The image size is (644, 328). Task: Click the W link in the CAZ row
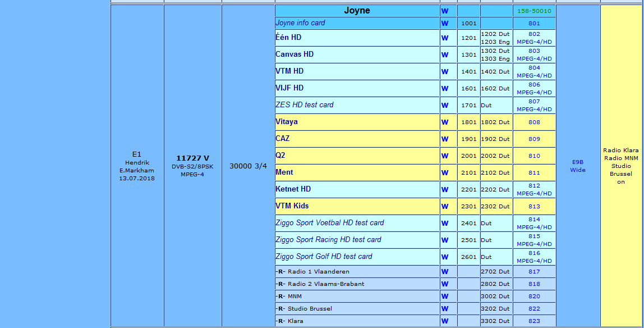coord(445,139)
